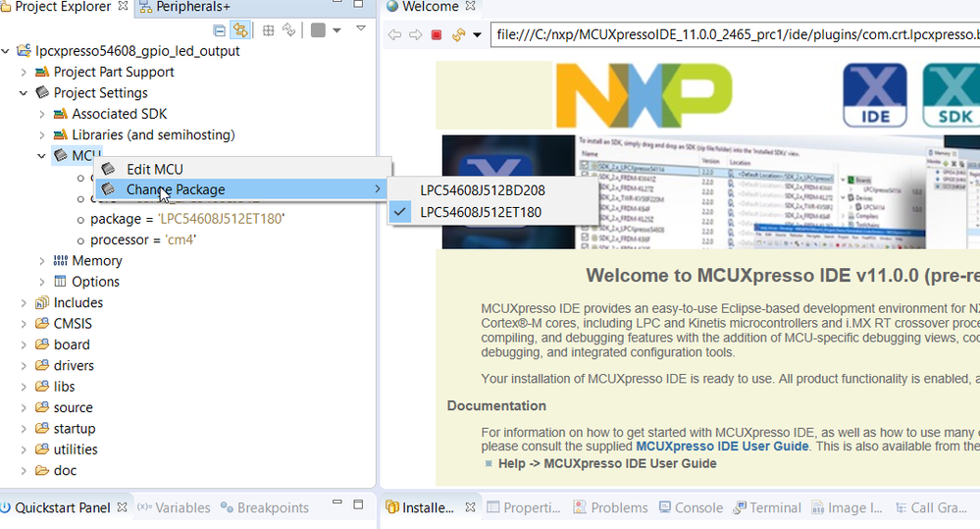Switch to the Peripherals+ tab
Viewport: 980px width, 529px height.
click(x=185, y=7)
